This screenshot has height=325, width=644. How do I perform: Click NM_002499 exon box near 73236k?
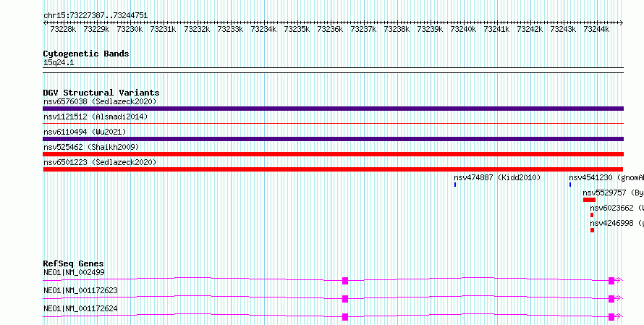pos(345,281)
